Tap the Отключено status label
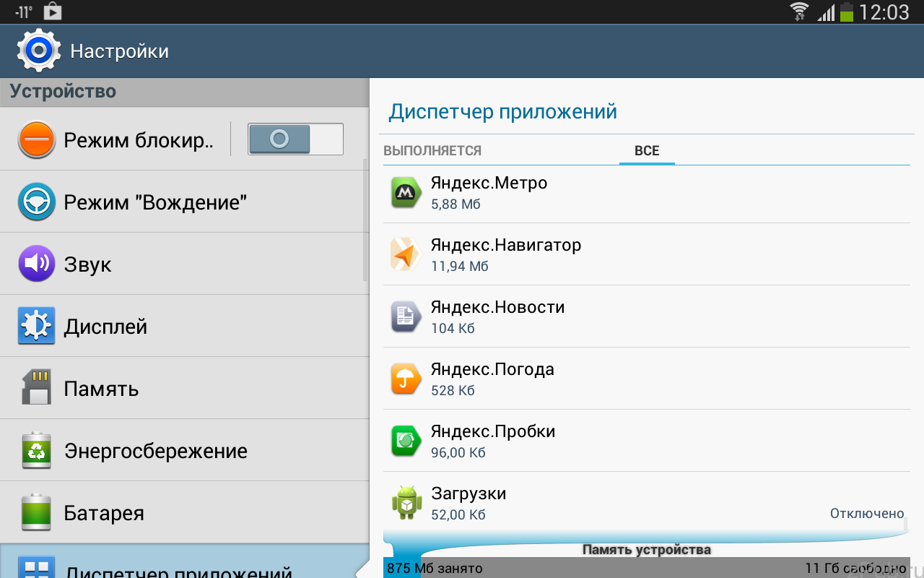The height and width of the screenshot is (578, 924). coord(867,514)
